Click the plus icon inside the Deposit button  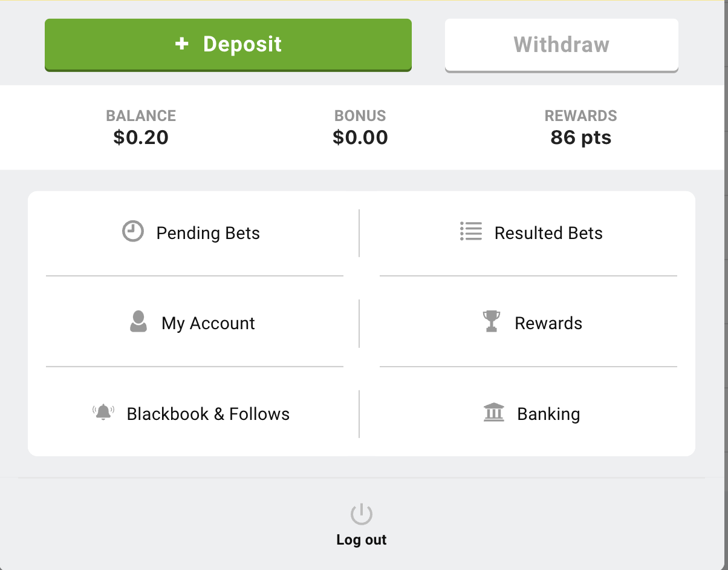(x=181, y=44)
